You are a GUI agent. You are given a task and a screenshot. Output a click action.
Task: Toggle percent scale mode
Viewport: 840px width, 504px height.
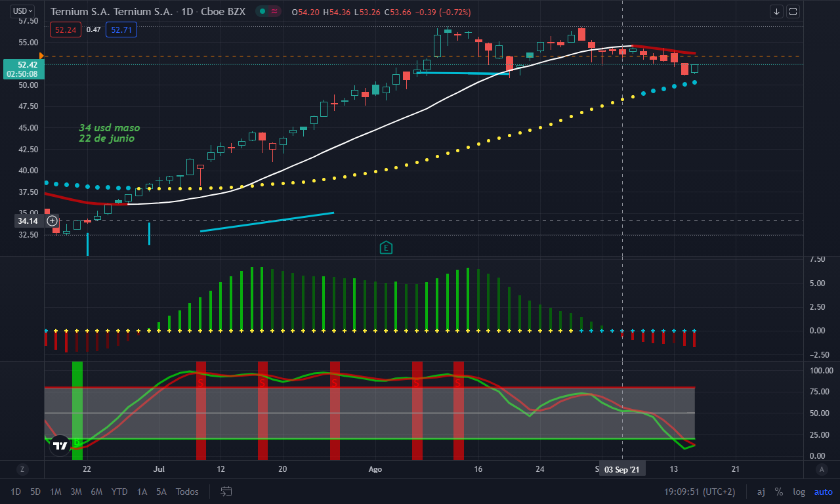coord(779,492)
